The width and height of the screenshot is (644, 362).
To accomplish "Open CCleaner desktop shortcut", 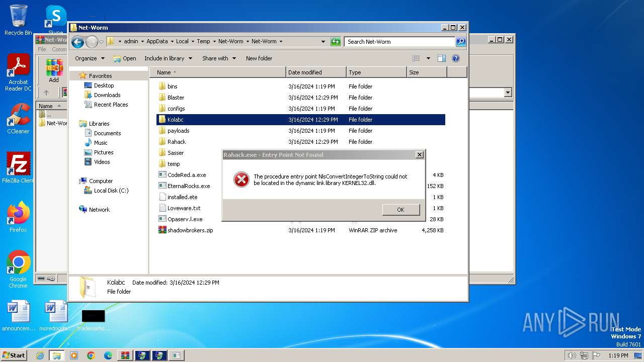I will pos(18,119).
